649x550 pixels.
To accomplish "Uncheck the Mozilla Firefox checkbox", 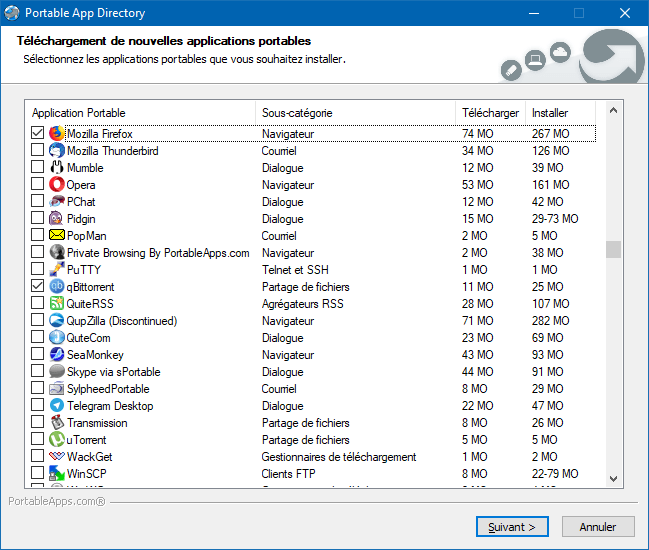I will point(38,132).
